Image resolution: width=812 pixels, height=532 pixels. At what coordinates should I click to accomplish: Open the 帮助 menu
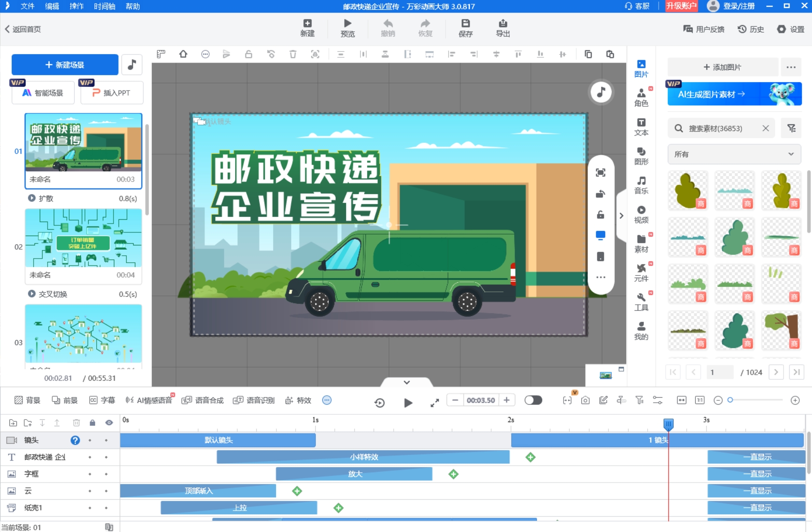point(133,6)
